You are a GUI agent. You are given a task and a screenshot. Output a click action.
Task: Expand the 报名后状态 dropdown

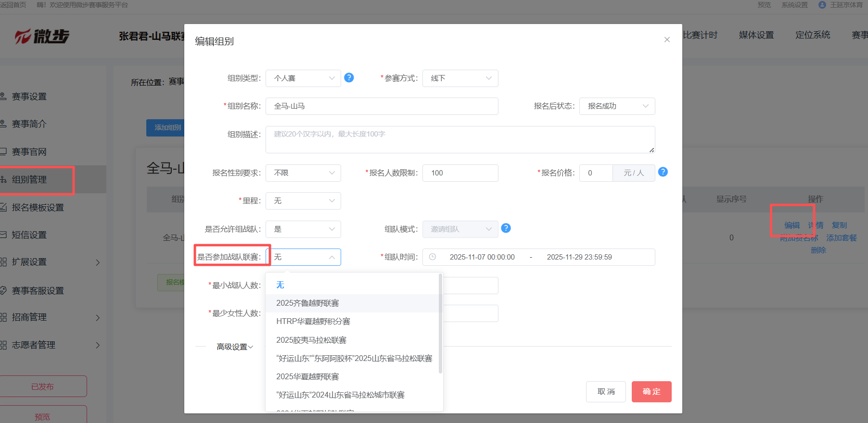(617, 106)
